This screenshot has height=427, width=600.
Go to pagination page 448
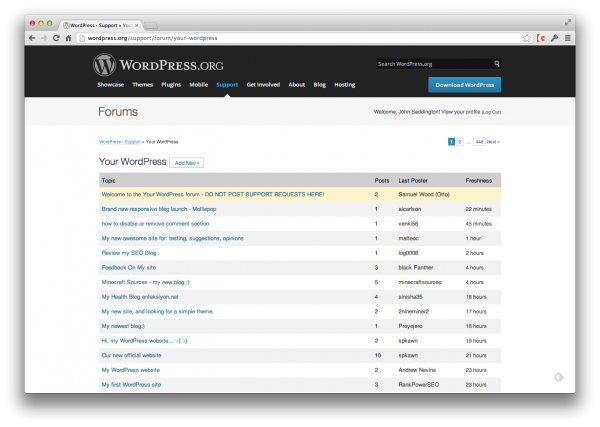pyautogui.click(x=479, y=142)
